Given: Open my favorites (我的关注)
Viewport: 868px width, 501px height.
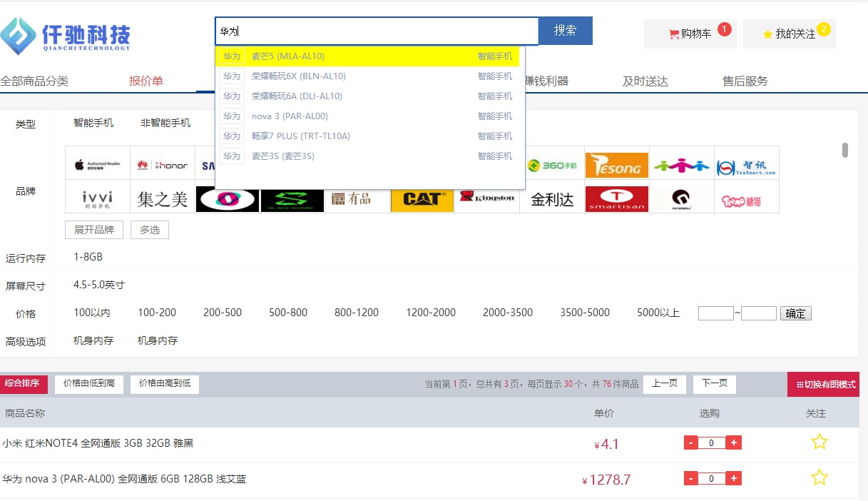Looking at the screenshot, I should pyautogui.click(x=789, y=34).
